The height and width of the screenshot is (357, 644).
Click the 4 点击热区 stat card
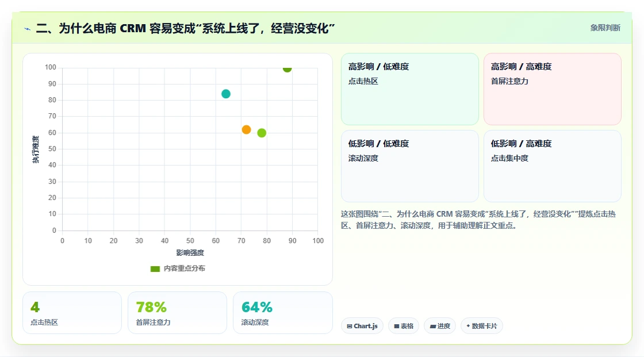tap(72, 313)
